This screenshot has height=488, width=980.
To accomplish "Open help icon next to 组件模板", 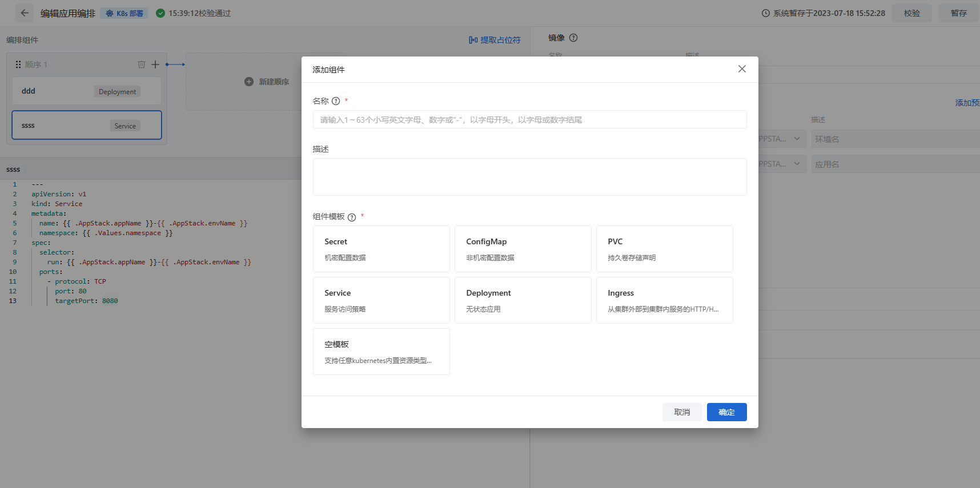I will tap(352, 217).
